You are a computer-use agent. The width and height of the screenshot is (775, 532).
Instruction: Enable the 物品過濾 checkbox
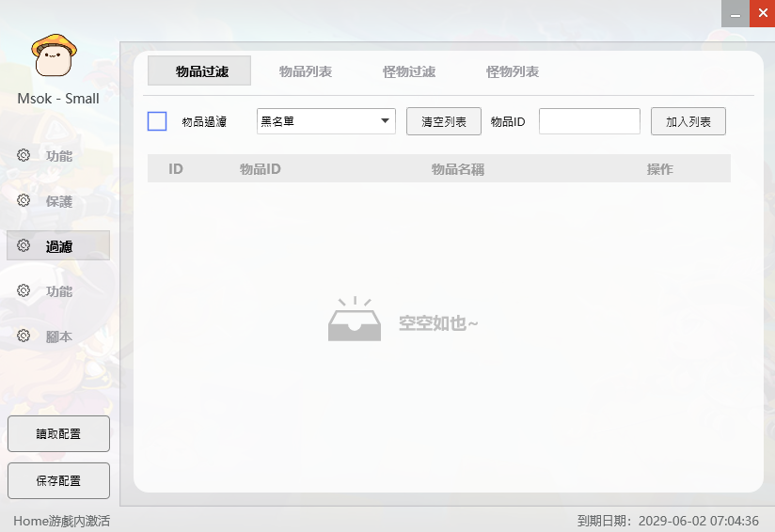click(157, 121)
